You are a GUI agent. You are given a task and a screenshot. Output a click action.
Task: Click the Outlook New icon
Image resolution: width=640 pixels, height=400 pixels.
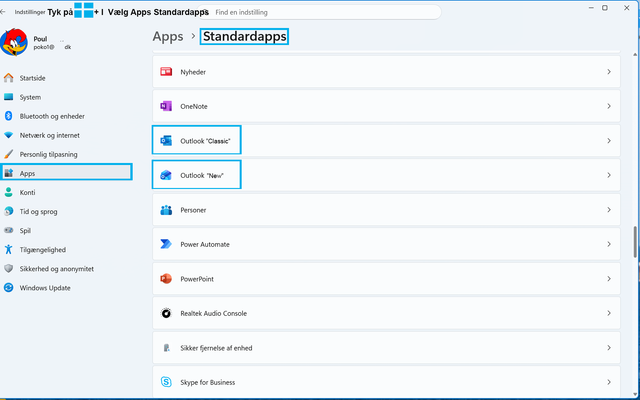pos(166,175)
